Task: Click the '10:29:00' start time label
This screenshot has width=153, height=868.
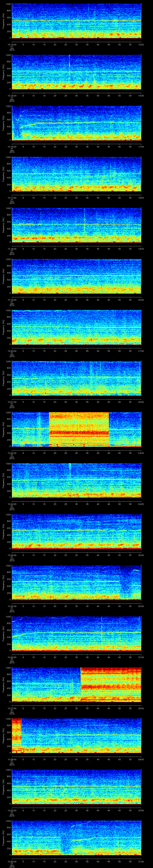Action: click(x=12, y=810)
